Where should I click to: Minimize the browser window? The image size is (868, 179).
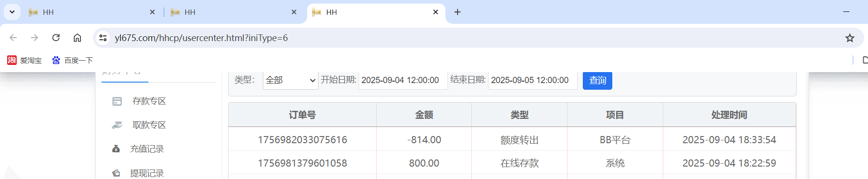(846, 12)
